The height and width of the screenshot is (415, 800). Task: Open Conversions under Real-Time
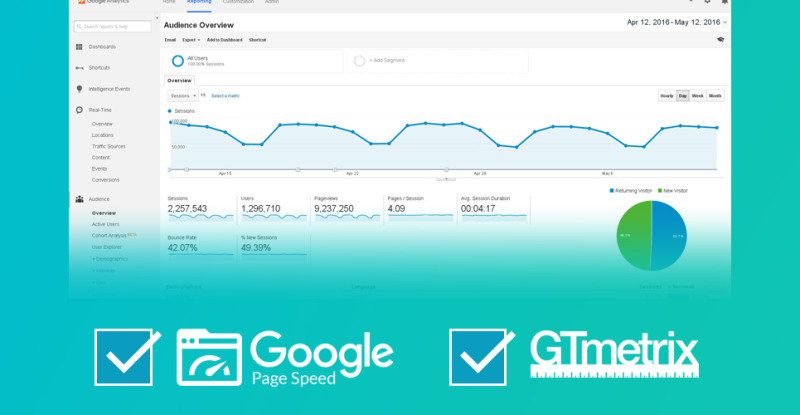pos(106,180)
